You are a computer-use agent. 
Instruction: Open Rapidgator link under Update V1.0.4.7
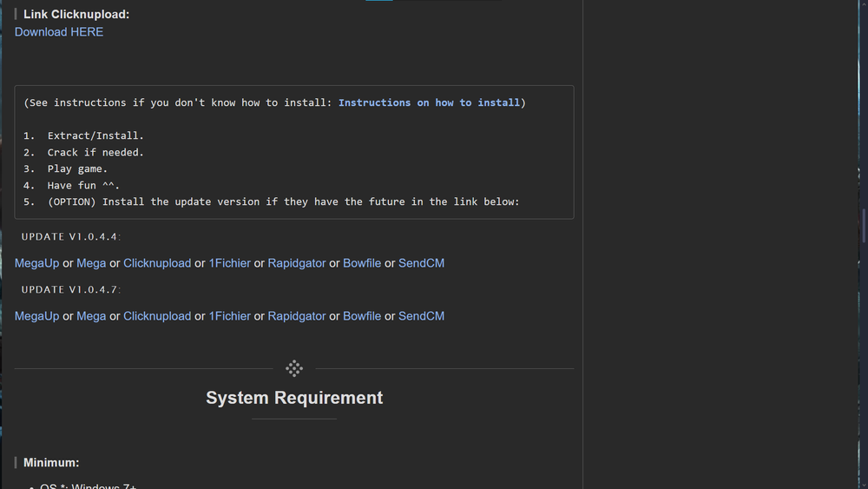click(297, 316)
